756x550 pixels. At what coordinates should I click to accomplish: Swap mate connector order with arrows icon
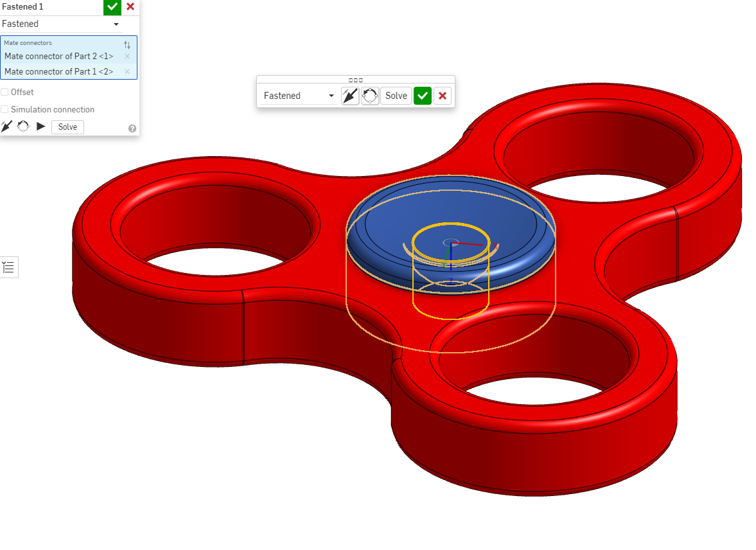coord(127,45)
